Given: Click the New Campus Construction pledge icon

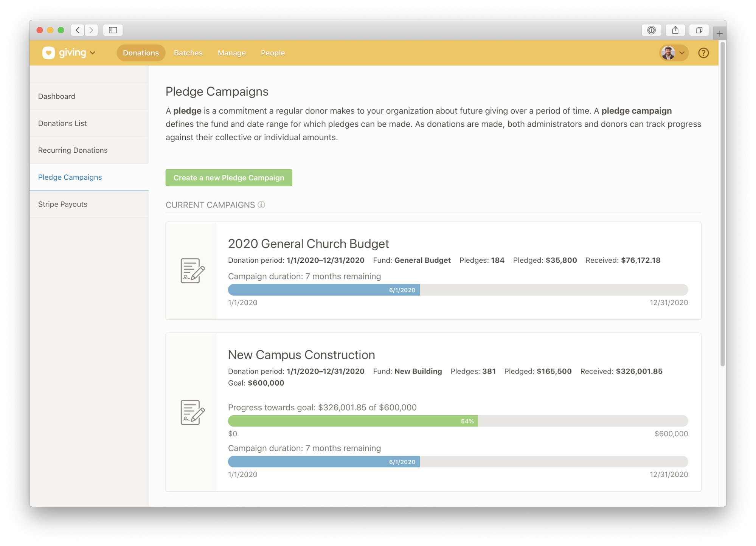Looking at the screenshot, I should [x=192, y=412].
